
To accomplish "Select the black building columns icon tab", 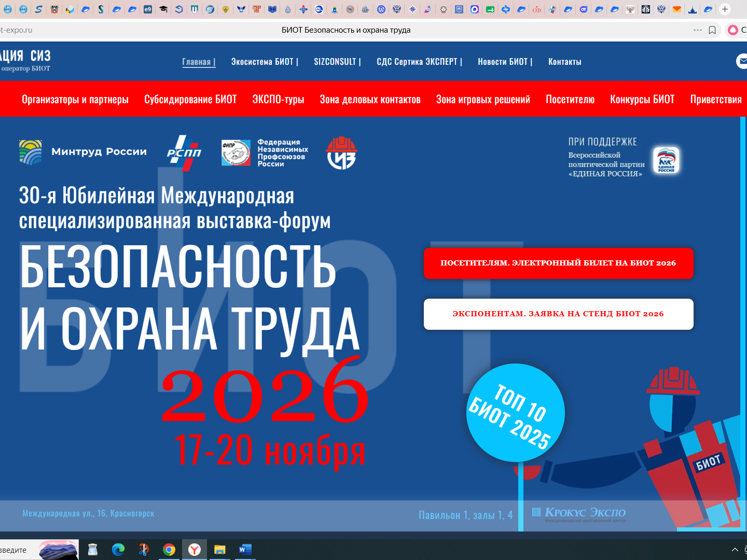I will (646, 9).
